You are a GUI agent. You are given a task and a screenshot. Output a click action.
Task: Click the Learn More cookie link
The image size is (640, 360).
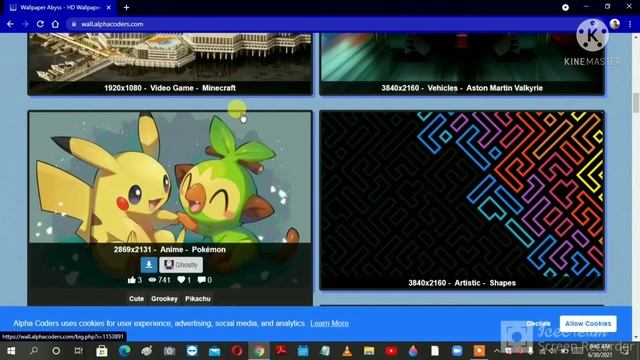click(329, 323)
